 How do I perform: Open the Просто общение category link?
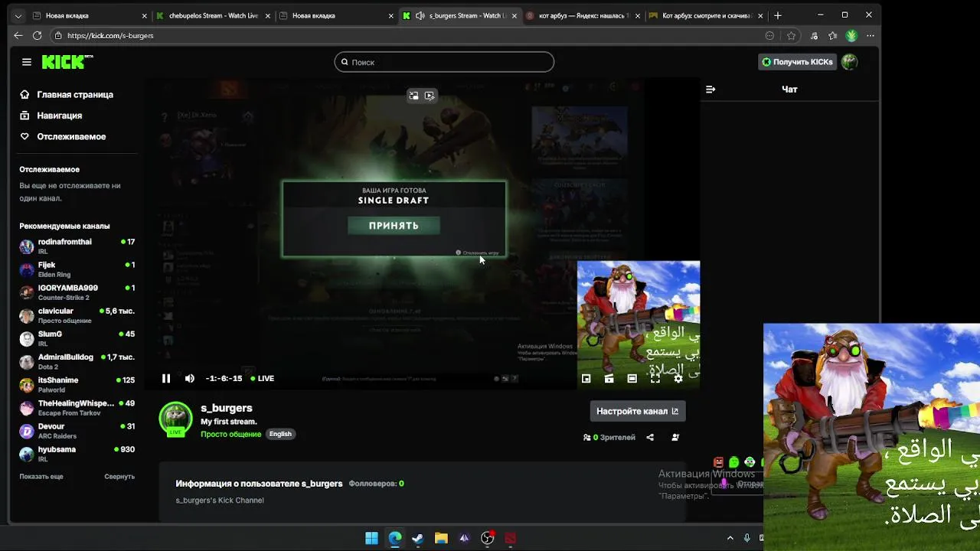[231, 434]
